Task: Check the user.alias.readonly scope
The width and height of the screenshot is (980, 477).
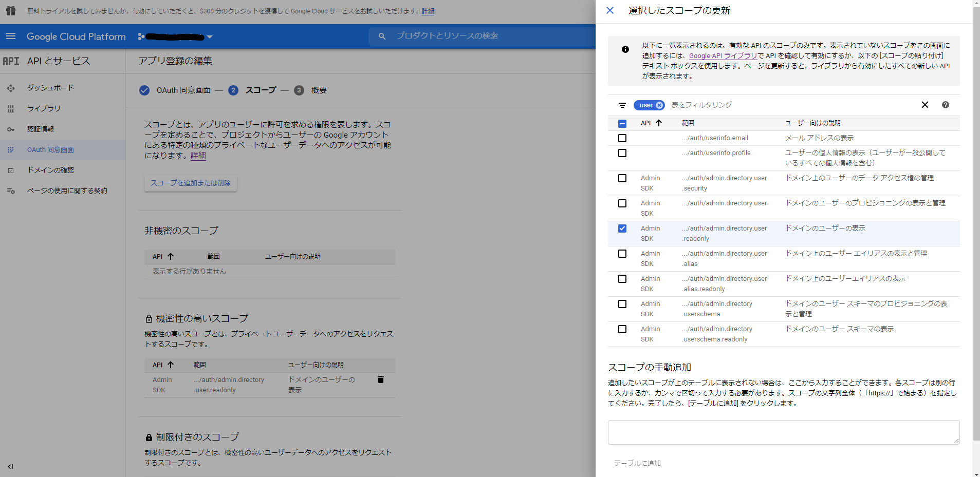Action: tap(622, 279)
